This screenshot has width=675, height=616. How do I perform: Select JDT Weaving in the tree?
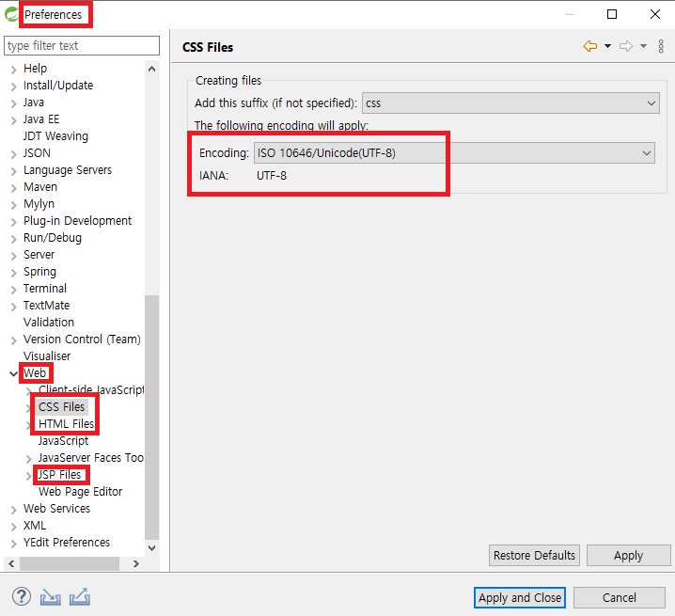55,136
